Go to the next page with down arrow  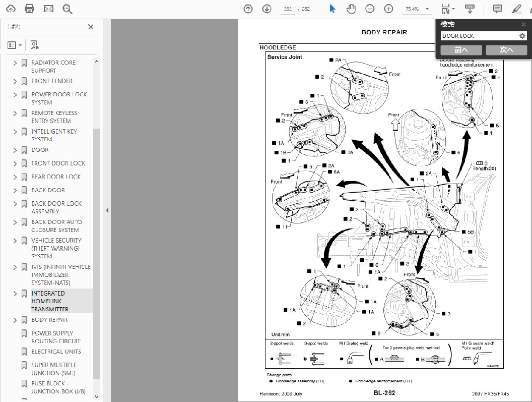point(267,9)
